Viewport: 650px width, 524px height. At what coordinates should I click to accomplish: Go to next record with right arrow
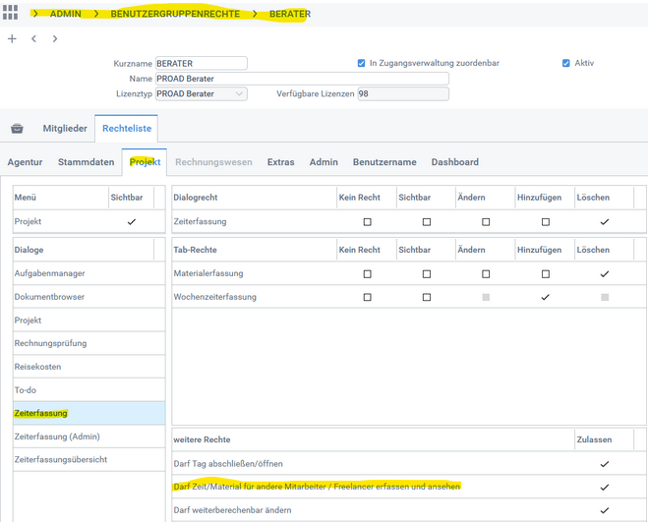pos(54,39)
